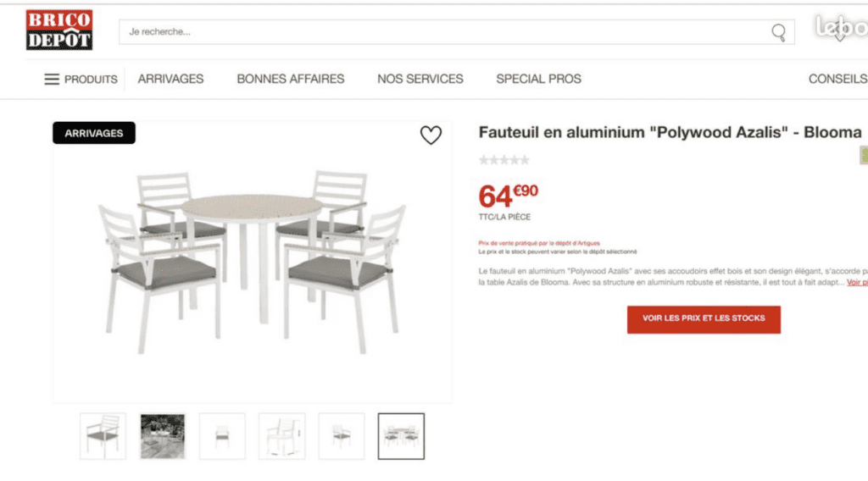Click the search magnifying glass icon
Viewport: 868px width, 481px height.
point(778,33)
